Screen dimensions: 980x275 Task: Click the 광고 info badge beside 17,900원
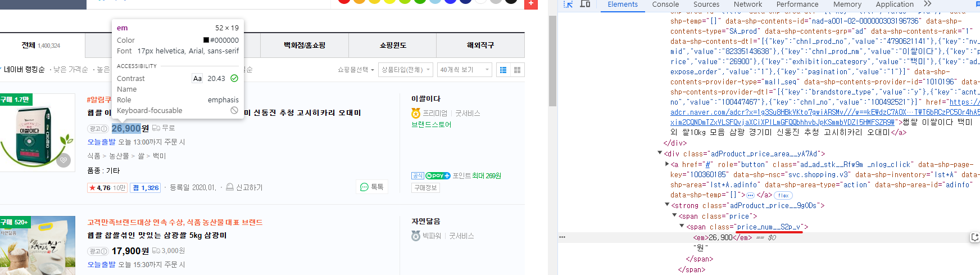point(98,251)
